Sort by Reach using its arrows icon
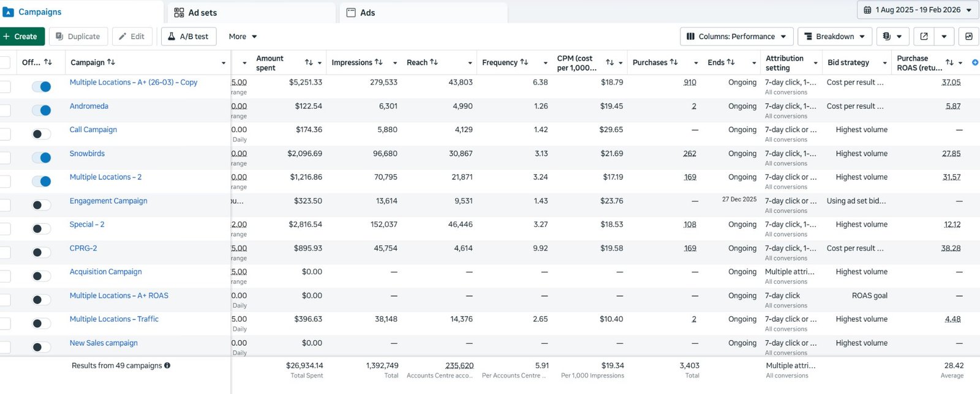This screenshot has width=980, height=394. pos(434,62)
